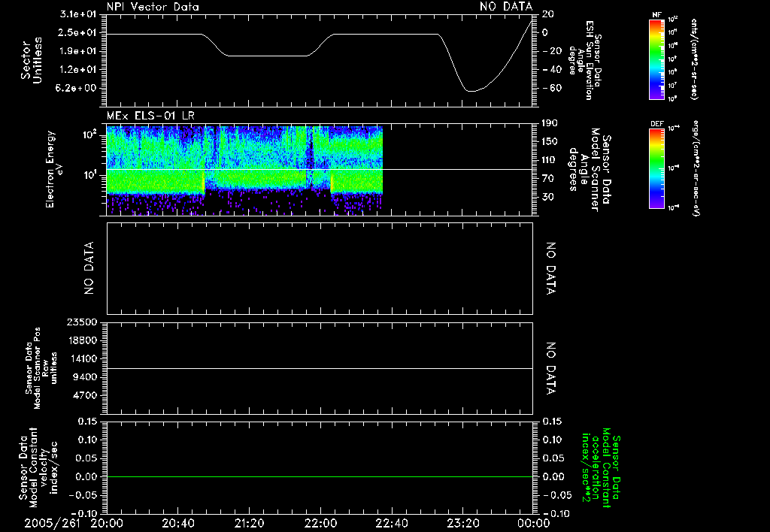The height and width of the screenshot is (532, 770).
Task: Click the NF rainbow color bar
Action: (657, 59)
